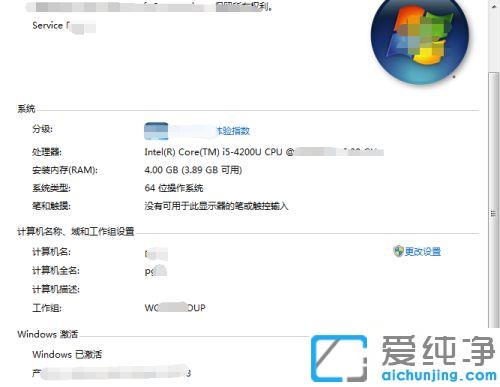Click the 安装内存(RAM) label

[65, 170]
